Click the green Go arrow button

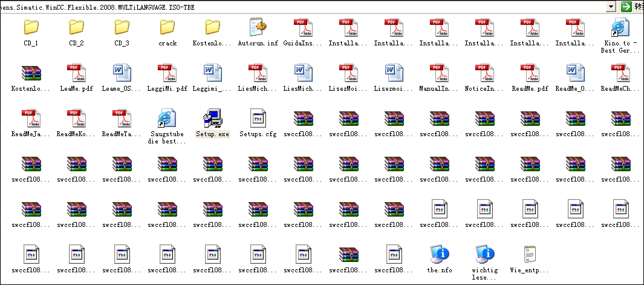(x=626, y=6)
